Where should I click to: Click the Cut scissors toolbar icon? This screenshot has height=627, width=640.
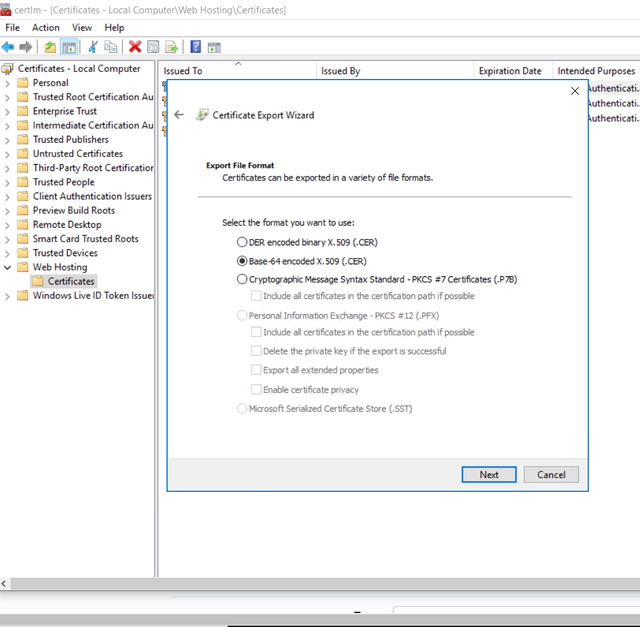tap(93, 47)
